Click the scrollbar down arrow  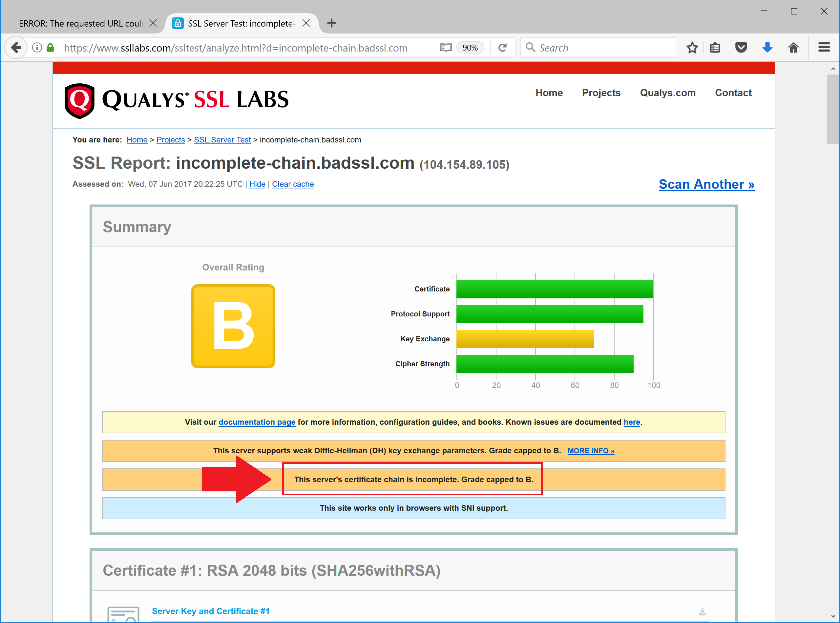833,616
